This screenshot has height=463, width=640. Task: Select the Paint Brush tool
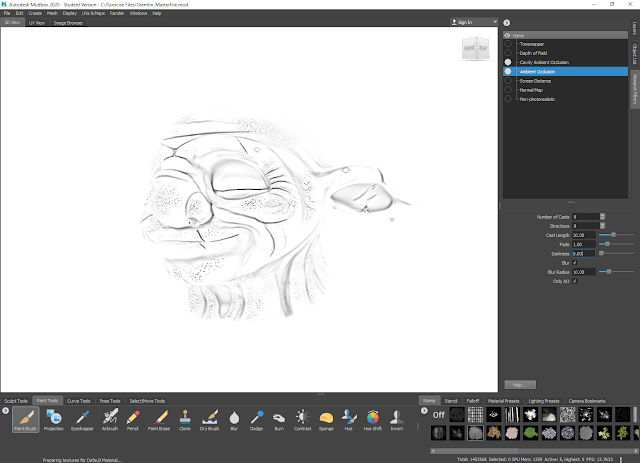[26, 420]
